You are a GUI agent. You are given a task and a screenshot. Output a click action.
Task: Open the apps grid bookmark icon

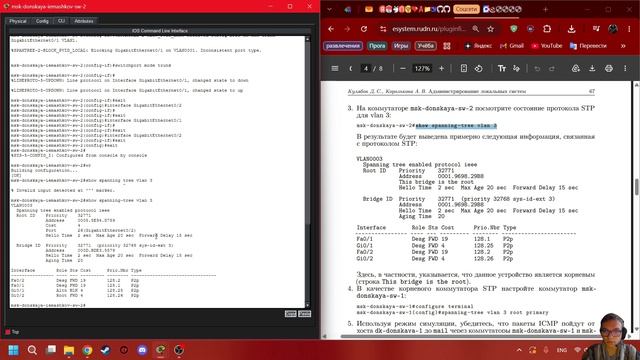(x=447, y=46)
